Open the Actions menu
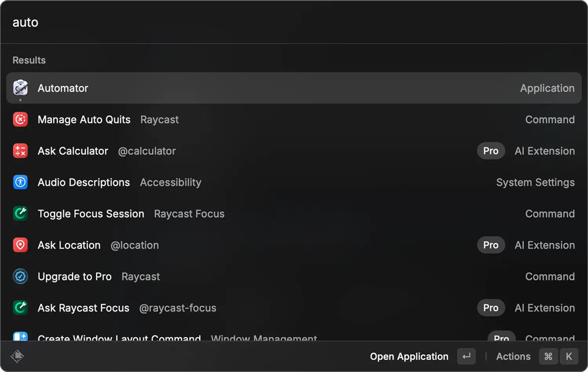The height and width of the screenshot is (372, 588). (513, 356)
